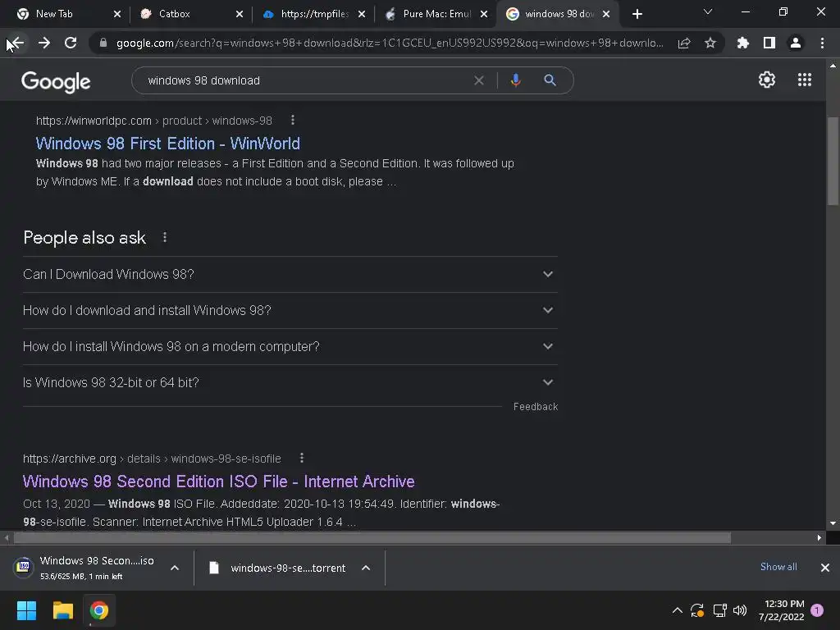Viewport: 840px width, 630px height.
Task: Close the downloads bar
Action: 825,568
